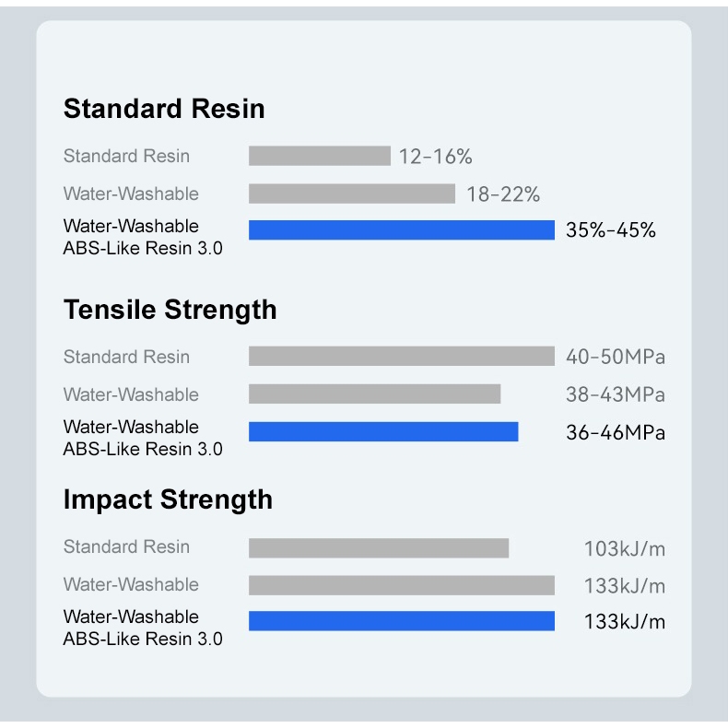Select the gray bar labeled 18-22%
Image resolution: width=728 pixels, height=728 pixels.
click(x=351, y=194)
